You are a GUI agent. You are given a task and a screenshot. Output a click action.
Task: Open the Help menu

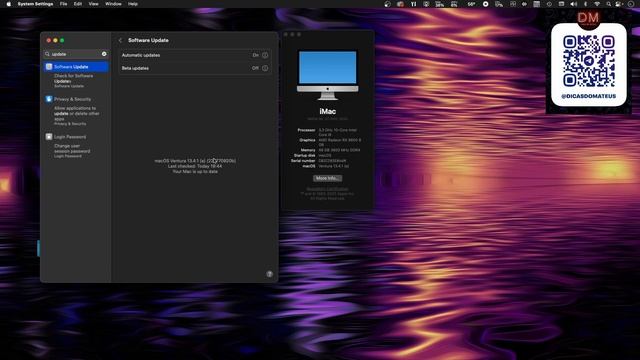pos(133,4)
